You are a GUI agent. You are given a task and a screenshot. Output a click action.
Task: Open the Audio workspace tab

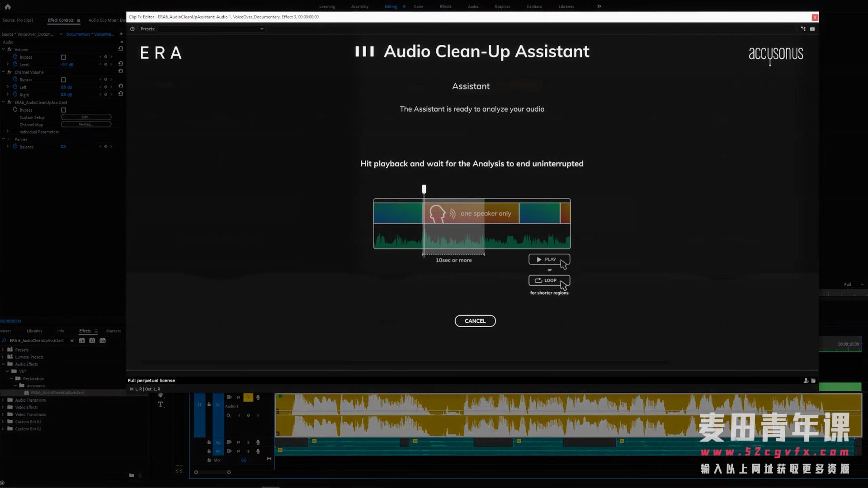click(473, 7)
